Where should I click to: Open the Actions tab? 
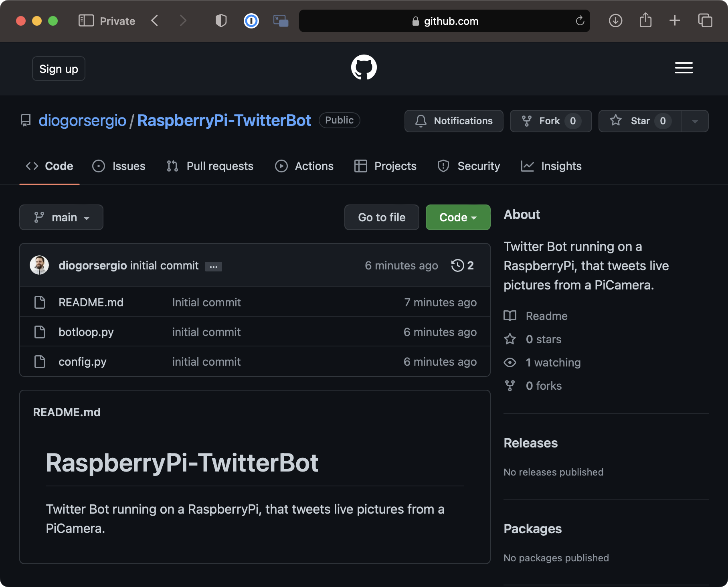(x=304, y=166)
